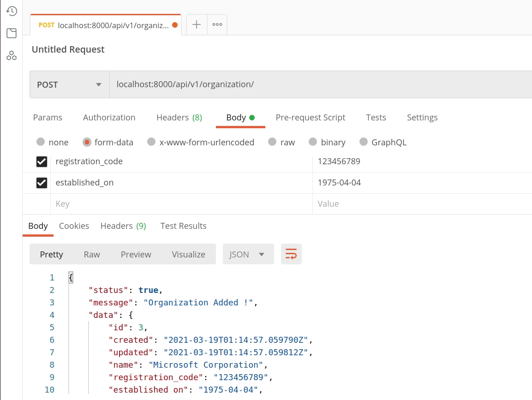The width and height of the screenshot is (532, 400).
Task: Select the x-www-form-urlencoded radio option
Action: 151,142
